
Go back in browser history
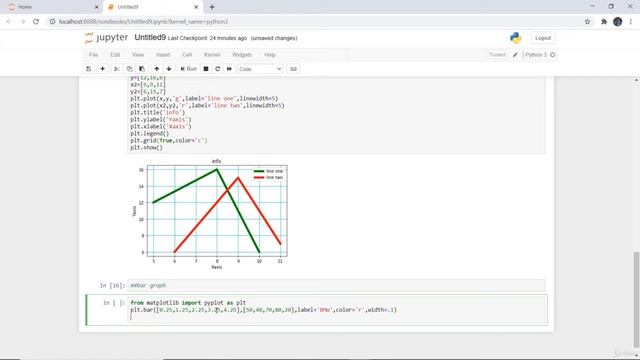9,22
